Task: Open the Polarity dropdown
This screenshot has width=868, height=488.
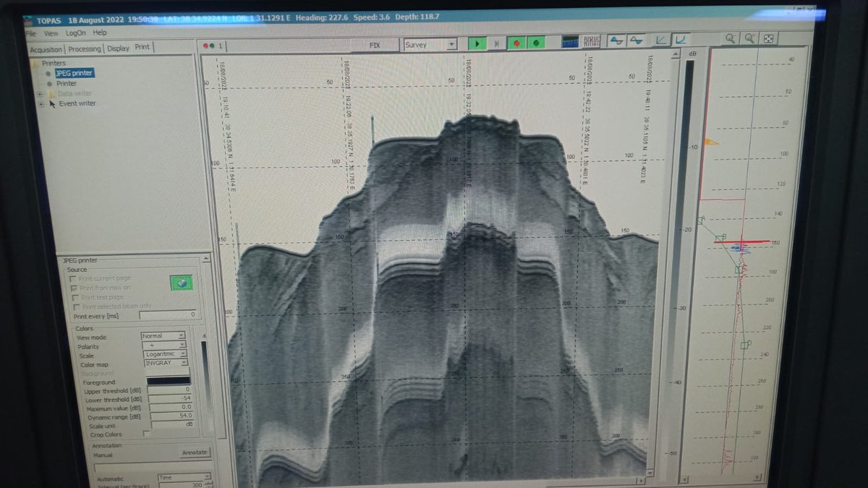Action: click(x=163, y=346)
